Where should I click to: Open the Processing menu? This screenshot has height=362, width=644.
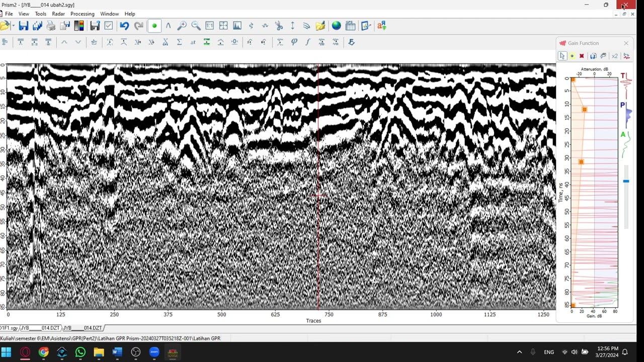[x=83, y=14]
